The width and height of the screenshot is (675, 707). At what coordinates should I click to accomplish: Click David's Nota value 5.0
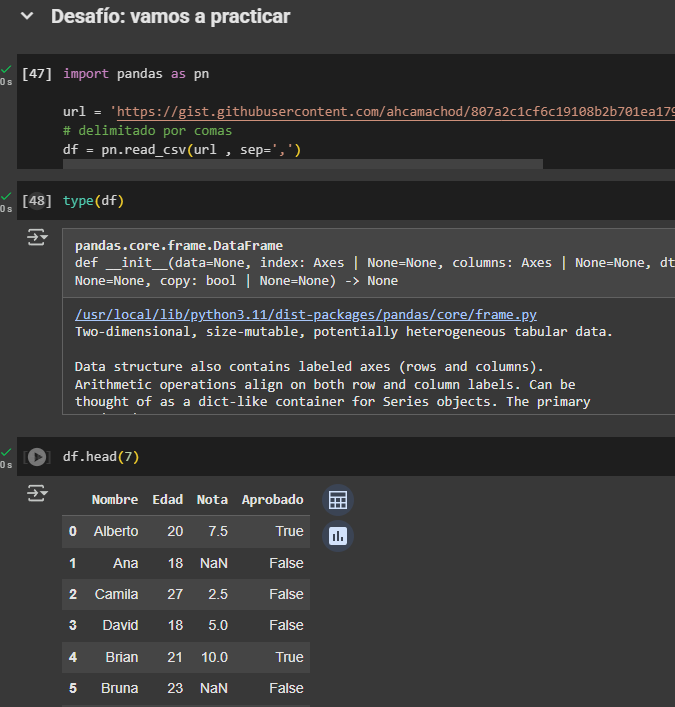(x=218, y=625)
